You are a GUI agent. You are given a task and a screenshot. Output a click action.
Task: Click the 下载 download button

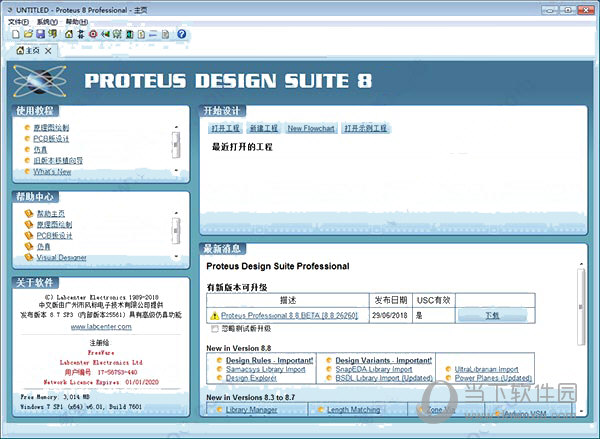click(x=492, y=315)
